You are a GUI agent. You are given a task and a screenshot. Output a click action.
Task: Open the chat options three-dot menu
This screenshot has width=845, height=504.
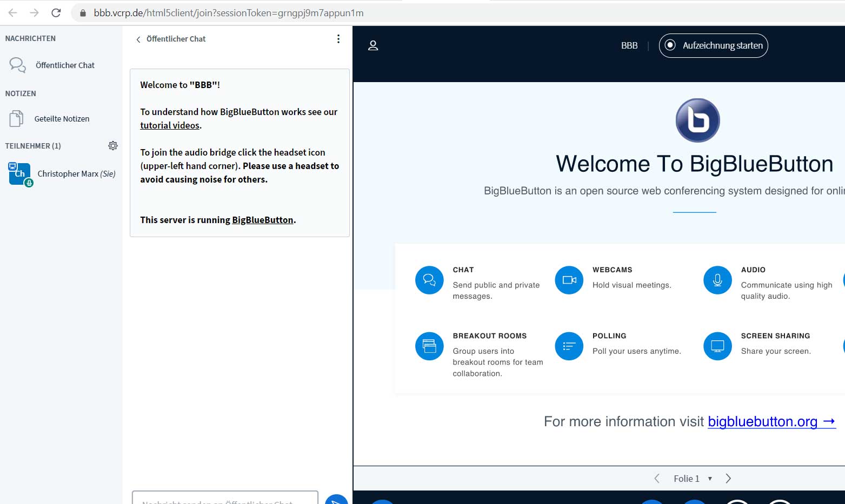point(338,39)
